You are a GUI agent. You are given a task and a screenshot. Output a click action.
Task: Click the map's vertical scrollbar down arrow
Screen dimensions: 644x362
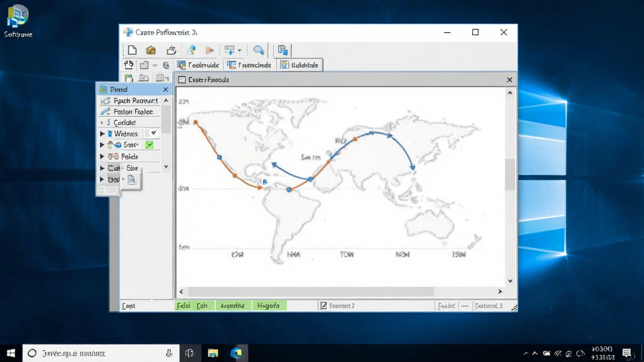click(510, 281)
